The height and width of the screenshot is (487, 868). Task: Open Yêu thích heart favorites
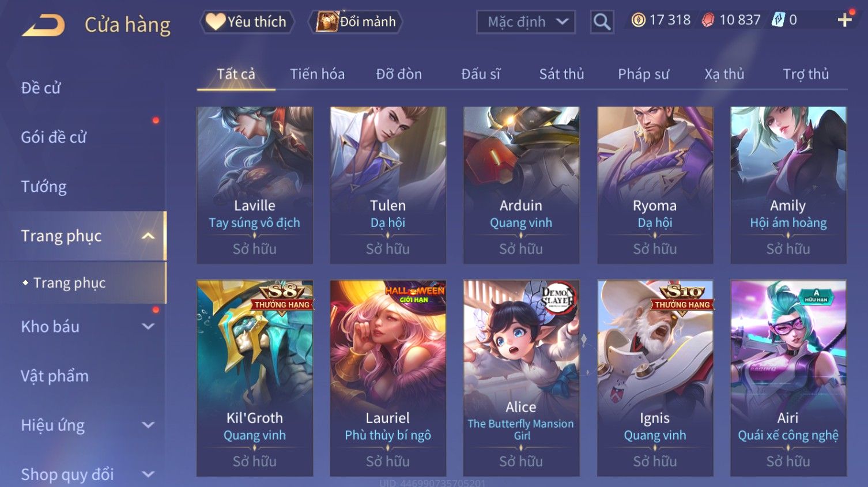click(247, 22)
